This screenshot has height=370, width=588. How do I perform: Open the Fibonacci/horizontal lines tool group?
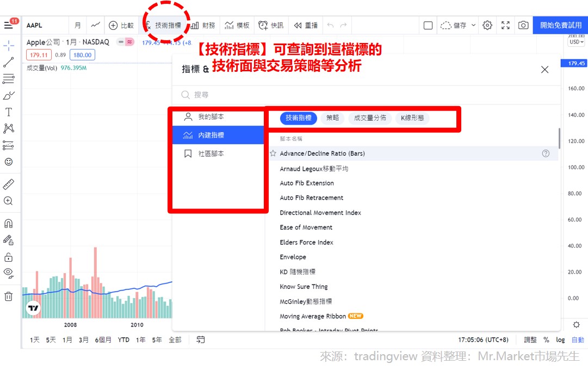[9, 79]
